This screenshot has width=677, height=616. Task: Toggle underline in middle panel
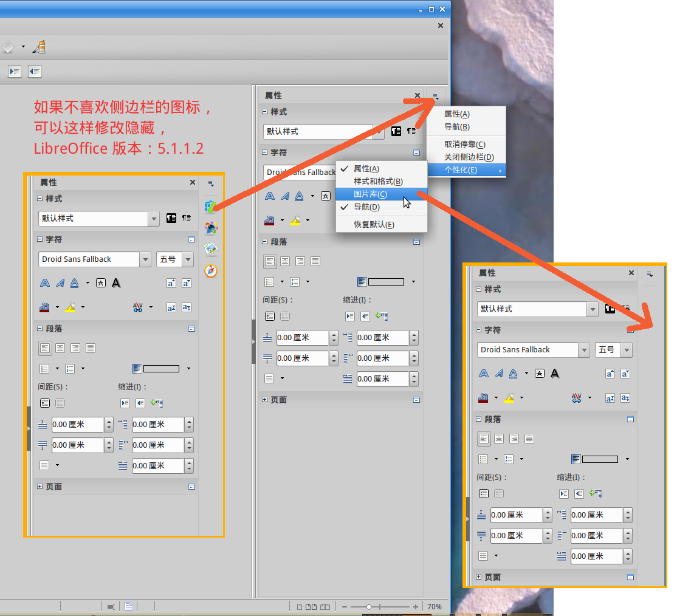(299, 196)
